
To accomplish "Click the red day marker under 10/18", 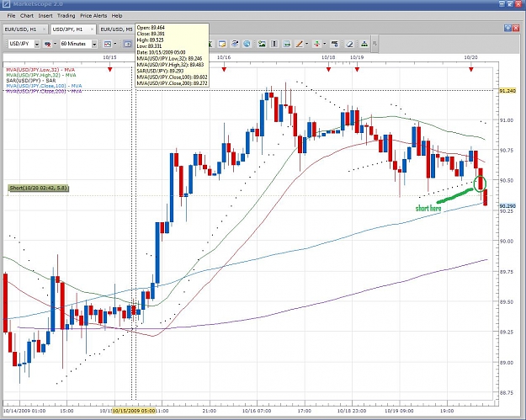I will [328, 70].
